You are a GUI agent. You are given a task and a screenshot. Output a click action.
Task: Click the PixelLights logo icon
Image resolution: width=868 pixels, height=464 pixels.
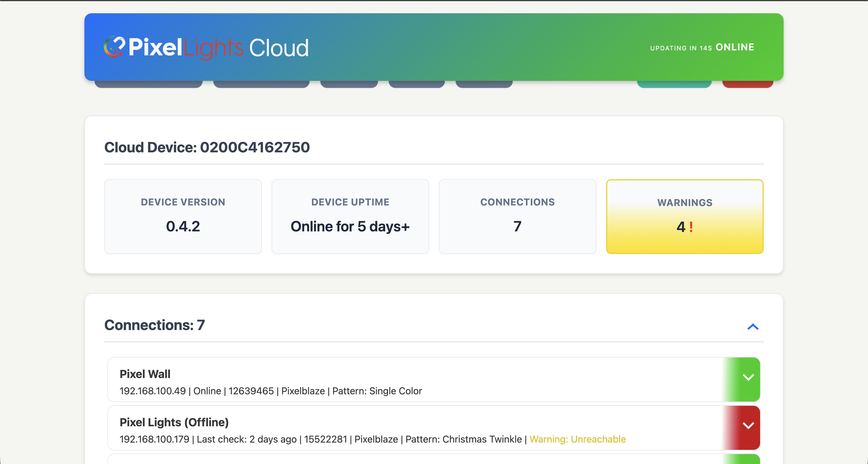(x=114, y=47)
